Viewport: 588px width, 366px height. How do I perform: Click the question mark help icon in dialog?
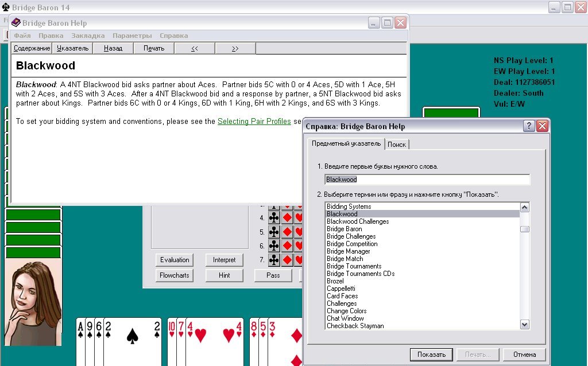pyautogui.click(x=529, y=126)
